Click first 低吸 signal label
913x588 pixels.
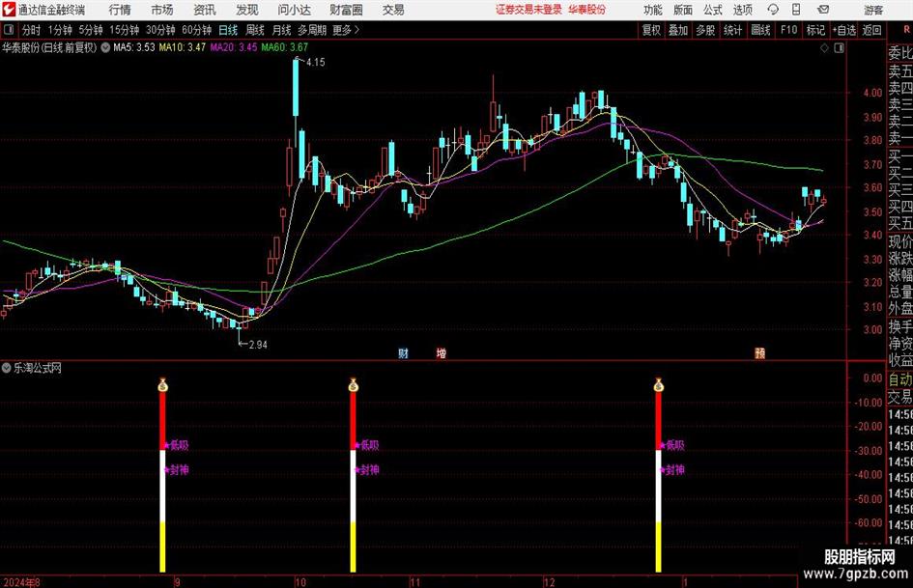coord(180,445)
